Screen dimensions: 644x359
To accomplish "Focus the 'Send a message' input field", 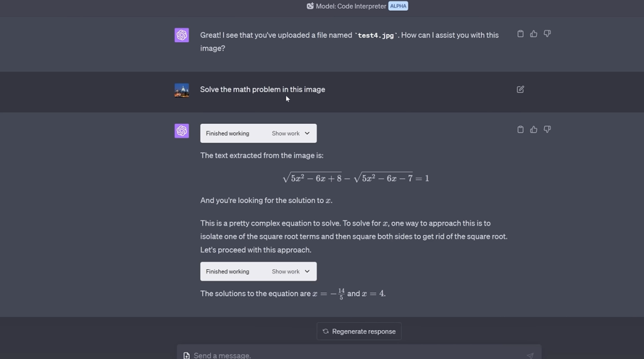I will (x=352, y=355).
